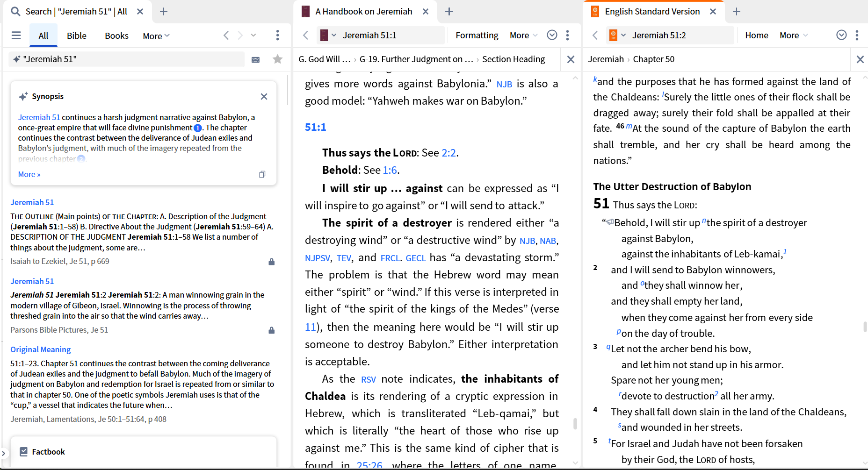Image resolution: width=868 pixels, height=470 pixels.
Task: Close the Handbook breadcrumb bar
Action: tap(571, 59)
